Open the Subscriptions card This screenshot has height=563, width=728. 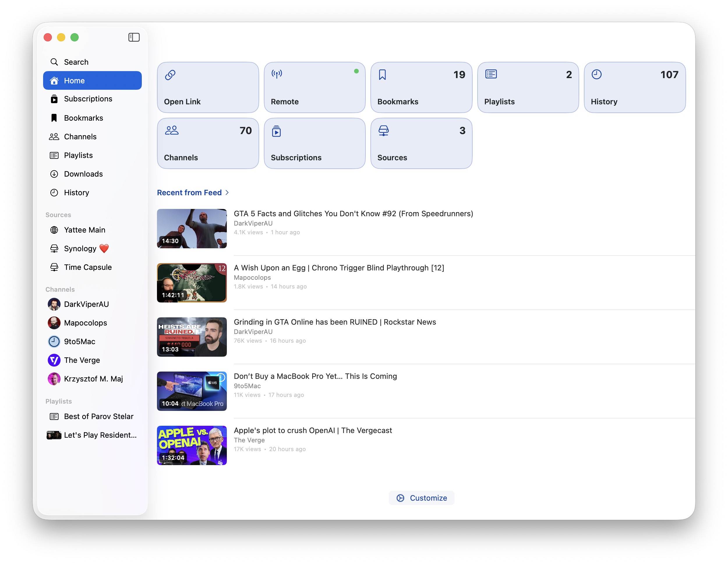click(x=315, y=143)
